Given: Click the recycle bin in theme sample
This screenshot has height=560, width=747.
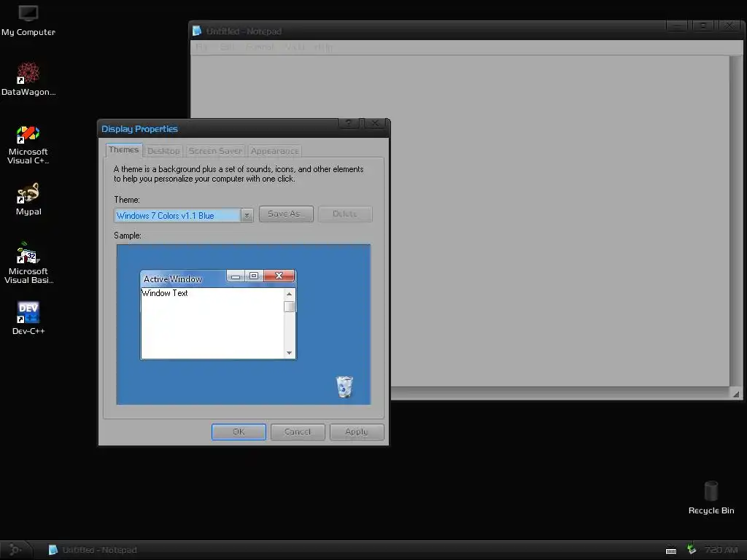Looking at the screenshot, I should 344,386.
